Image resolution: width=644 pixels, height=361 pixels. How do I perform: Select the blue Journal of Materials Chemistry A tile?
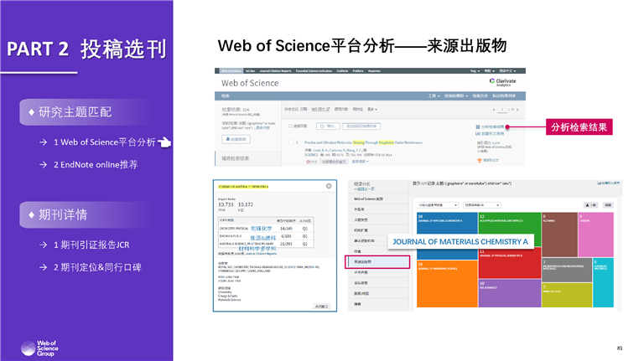coord(447,235)
